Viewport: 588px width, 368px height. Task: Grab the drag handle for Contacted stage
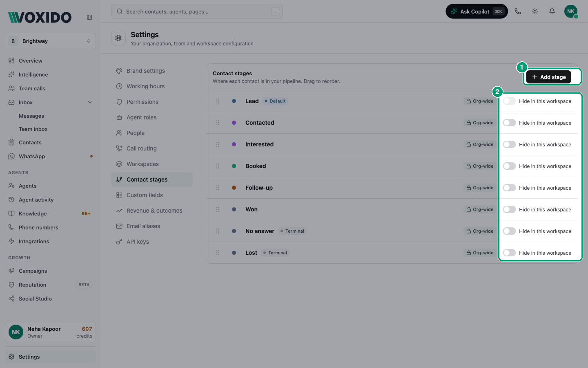[x=218, y=123]
